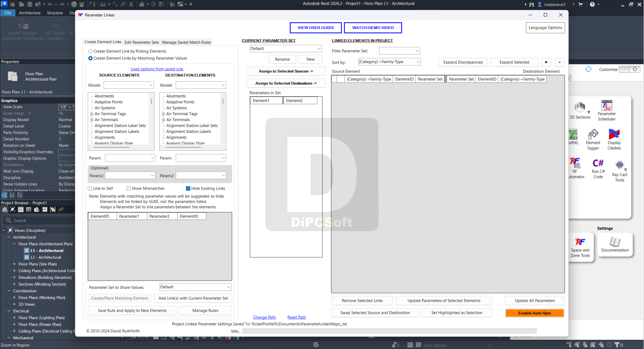Click the sheets roll icon in Project Browser

coord(37,209)
